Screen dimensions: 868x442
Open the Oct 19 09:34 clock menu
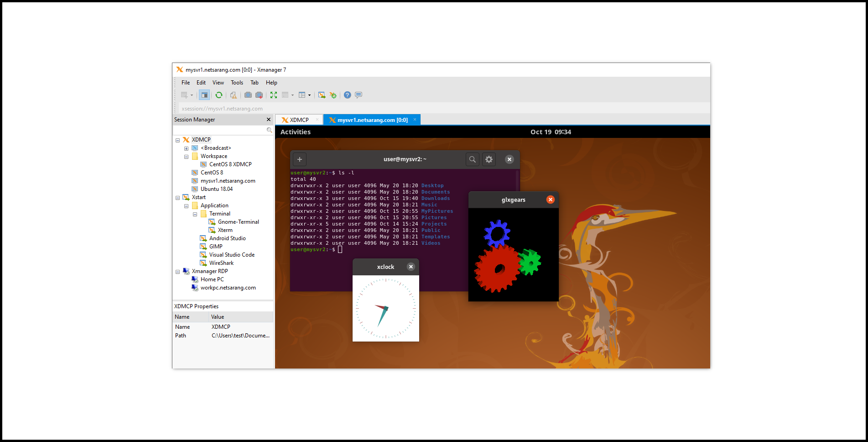(551, 132)
